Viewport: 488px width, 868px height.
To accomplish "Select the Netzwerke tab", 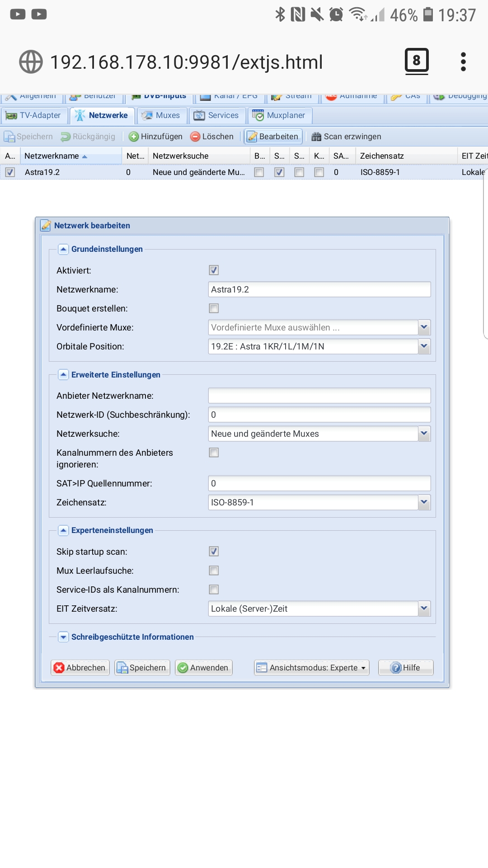I will (x=102, y=115).
